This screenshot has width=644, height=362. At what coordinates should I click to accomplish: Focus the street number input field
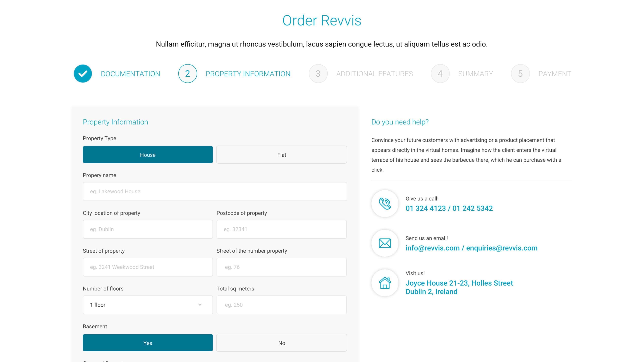(x=282, y=267)
